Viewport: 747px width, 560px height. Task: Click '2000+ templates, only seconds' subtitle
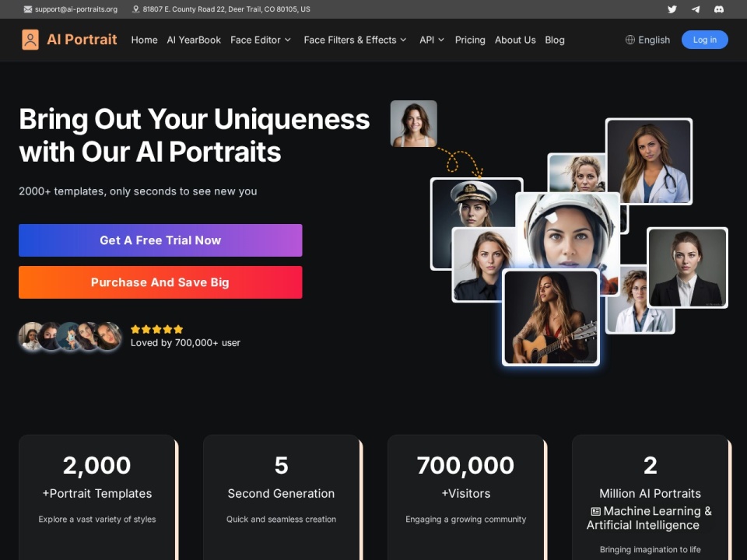138,191
